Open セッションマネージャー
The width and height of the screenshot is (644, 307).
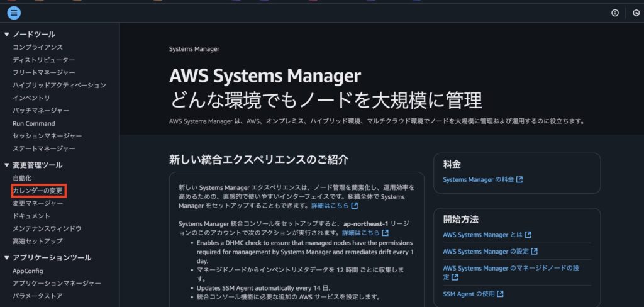[x=47, y=136]
